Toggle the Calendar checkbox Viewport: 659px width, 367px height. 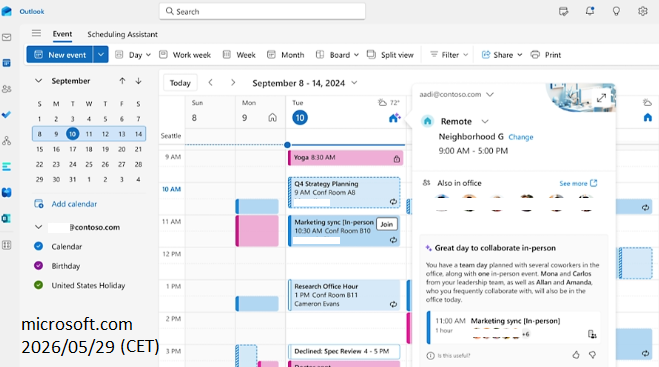click(x=38, y=246)
